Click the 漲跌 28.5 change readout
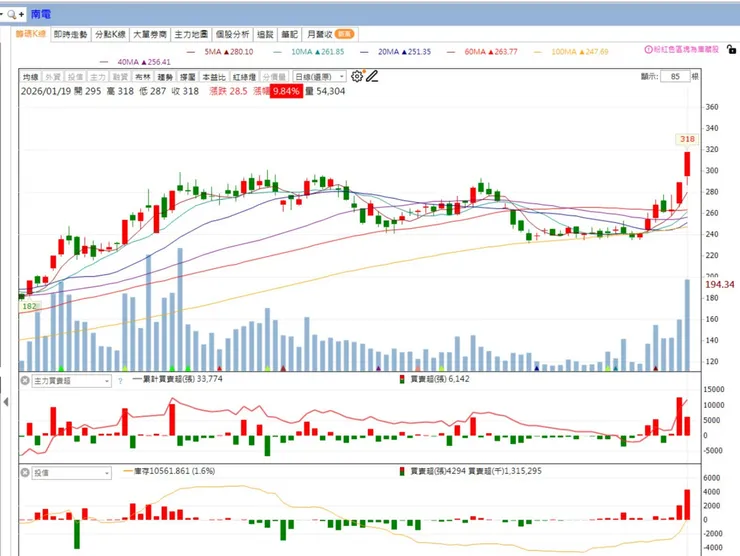The width and height of the screenshot is (740, 556). tap(228, 91)
